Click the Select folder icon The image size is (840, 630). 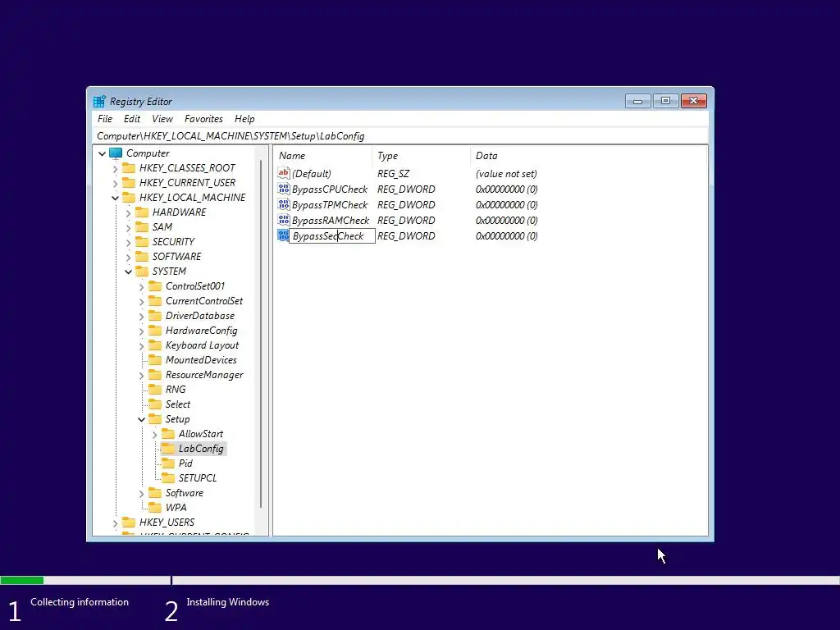[155, 404]
